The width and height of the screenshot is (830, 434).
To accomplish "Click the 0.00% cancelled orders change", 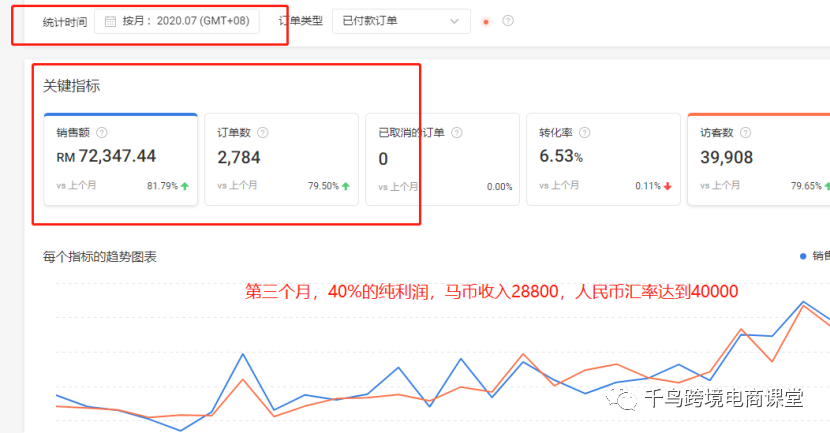I will (500, 187).
